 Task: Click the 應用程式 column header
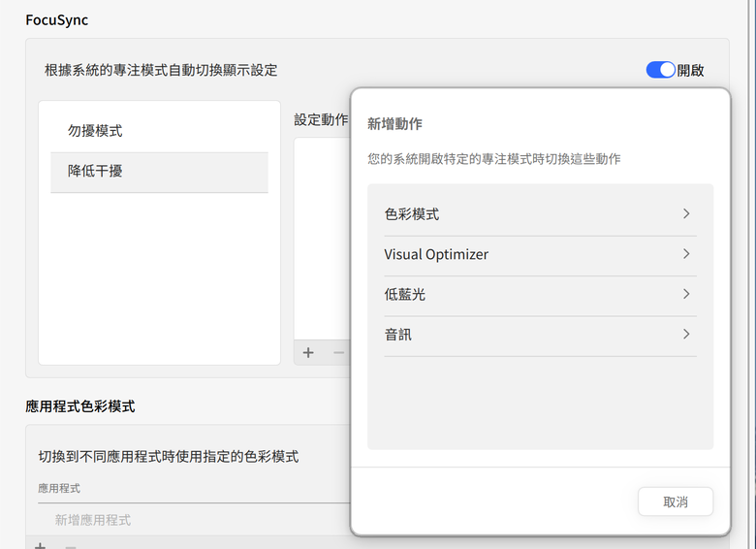[x=59, y=488]
